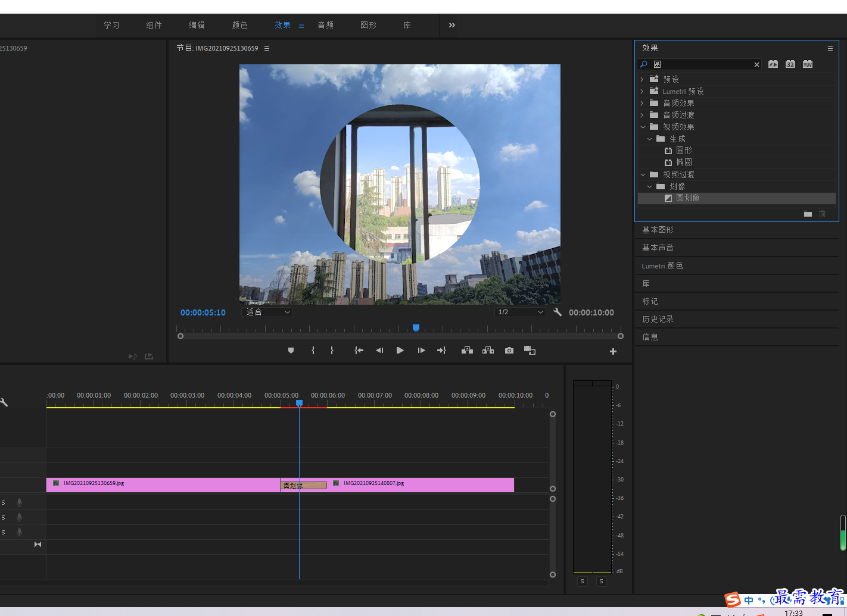The width and height of the screenshot is (847, 616).
Task: Toggle the 32-bit color effects filter
Action: (790, 64)
